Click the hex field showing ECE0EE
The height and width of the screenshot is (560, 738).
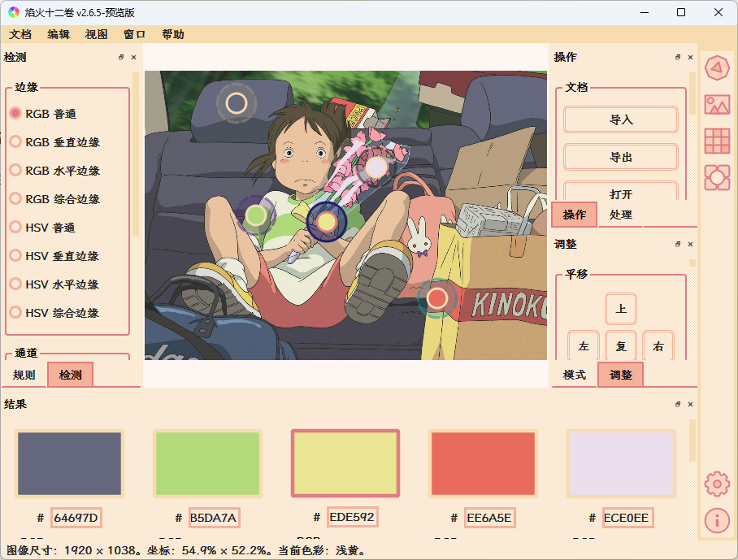click(x=627, y=518)
